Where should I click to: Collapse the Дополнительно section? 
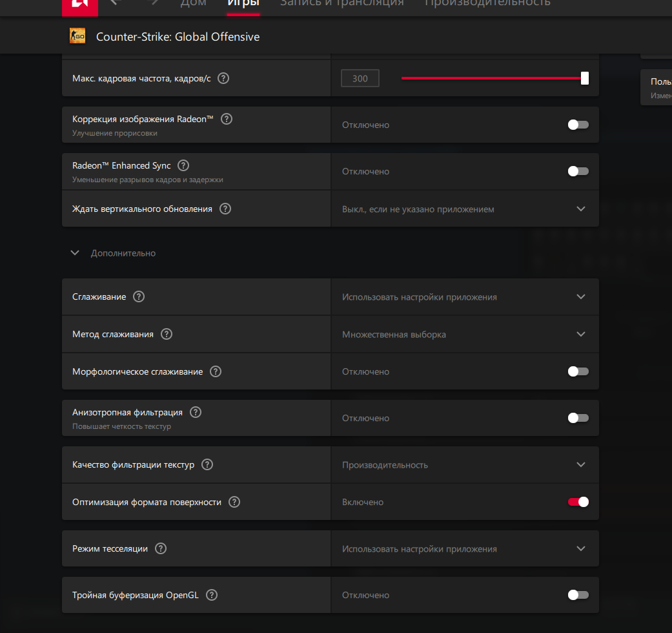[75, 253]
